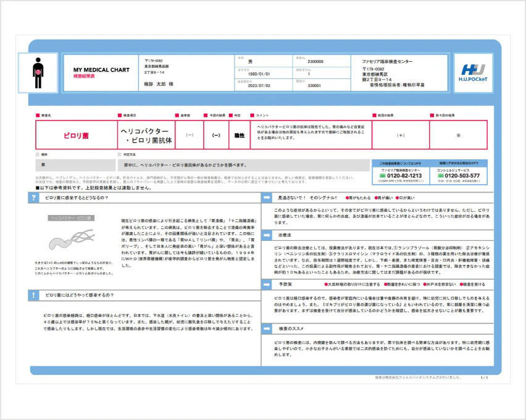
Task: Click the 尿 specimen field
Action: point(75,165)
